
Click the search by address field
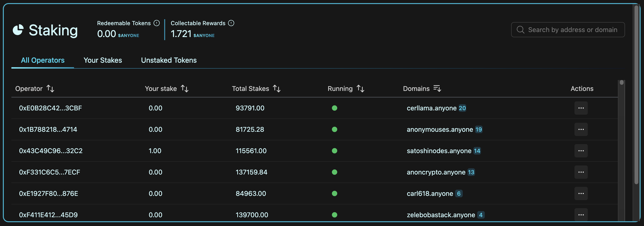coord(573,30)
